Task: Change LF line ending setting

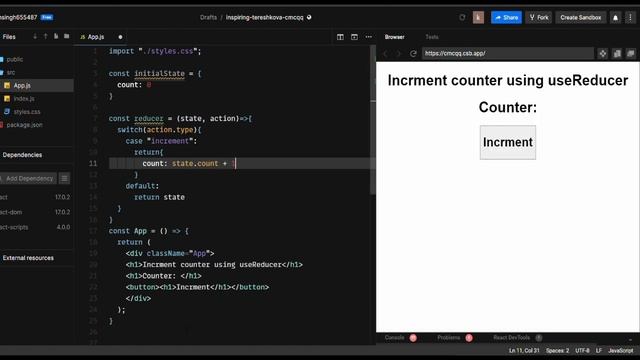Action: tap(598, 351)
